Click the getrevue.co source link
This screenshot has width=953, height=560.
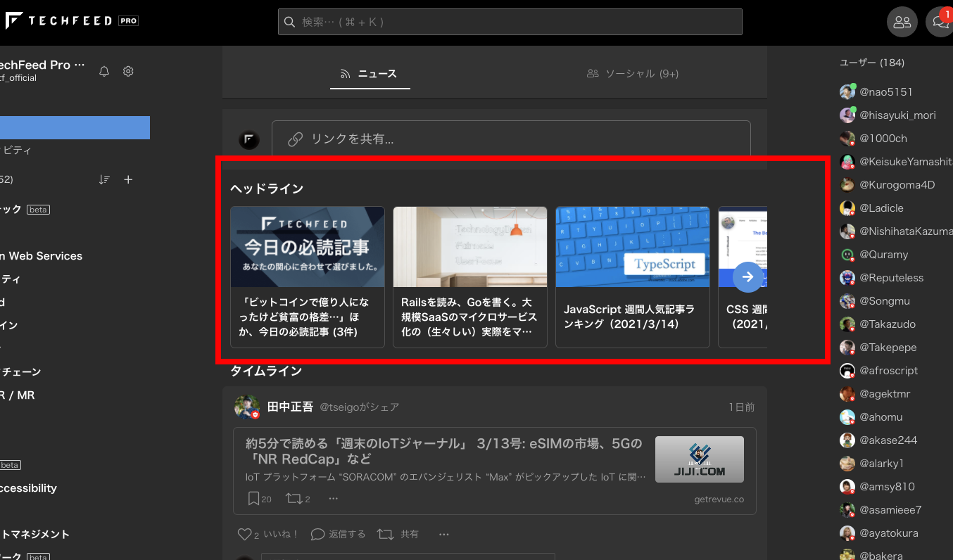[x=719, y=499]
